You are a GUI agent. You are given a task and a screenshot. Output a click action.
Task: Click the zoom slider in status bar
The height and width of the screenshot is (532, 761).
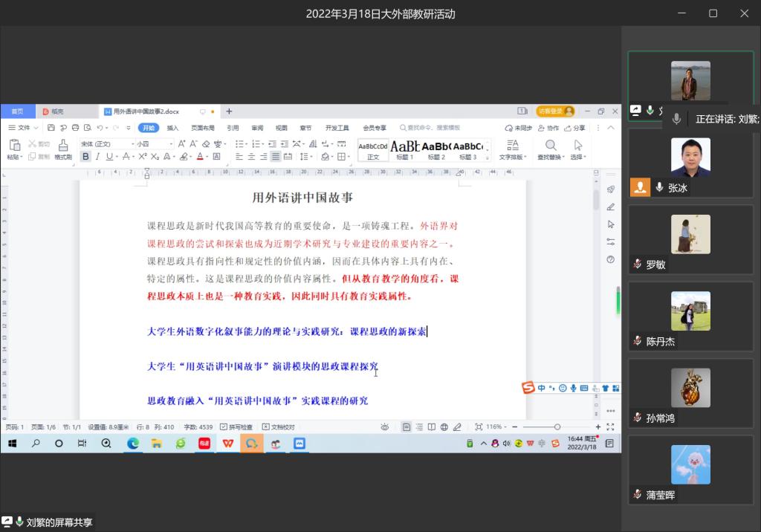click(x=557, y=427)
